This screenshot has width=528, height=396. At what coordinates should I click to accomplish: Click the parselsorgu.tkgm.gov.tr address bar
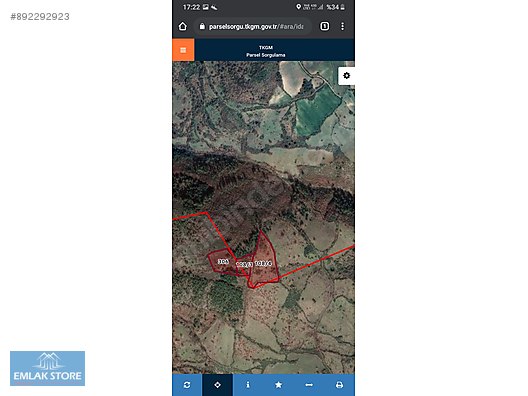[253, 26]
